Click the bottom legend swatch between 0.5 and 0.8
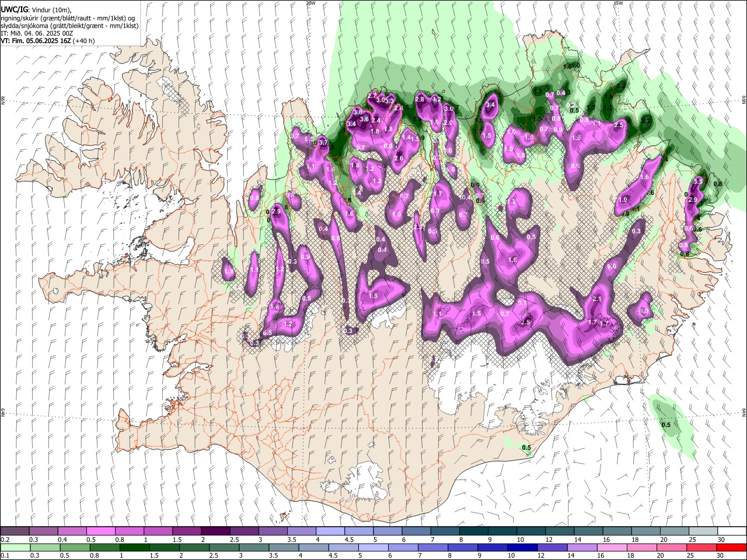This screenshot has width=747, height=560. (75, 547)
